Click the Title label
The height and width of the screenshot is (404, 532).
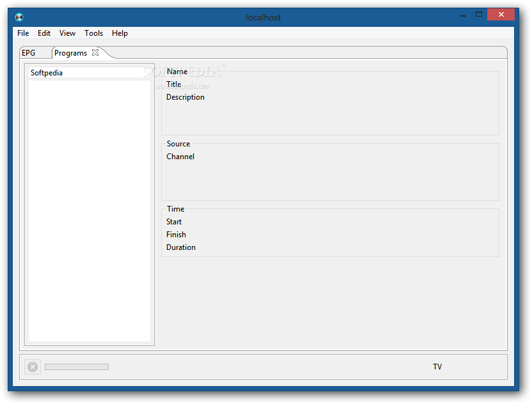(174, 84)
